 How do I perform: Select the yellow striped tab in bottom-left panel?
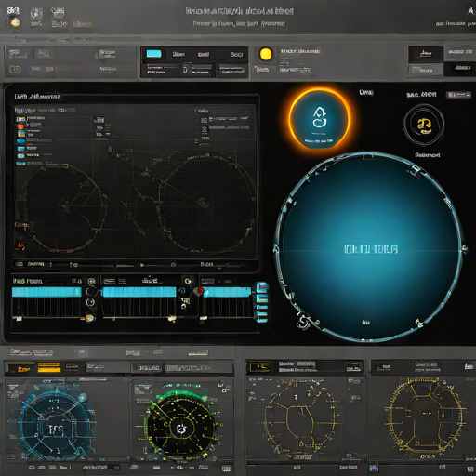49,367
